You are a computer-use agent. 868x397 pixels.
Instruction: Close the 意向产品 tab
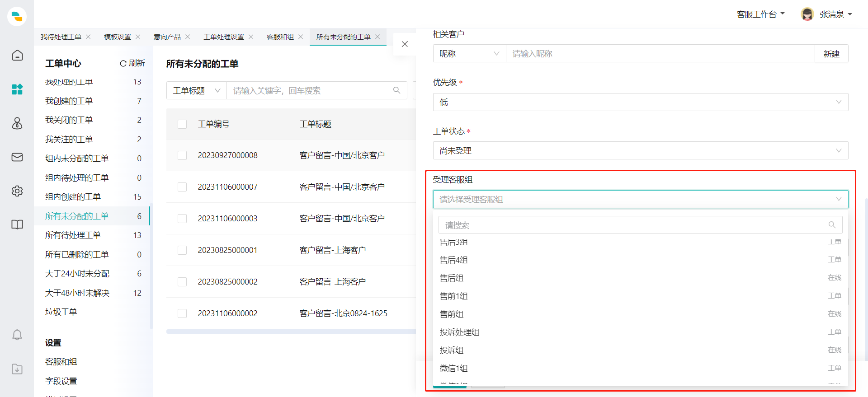pos(188,37)
